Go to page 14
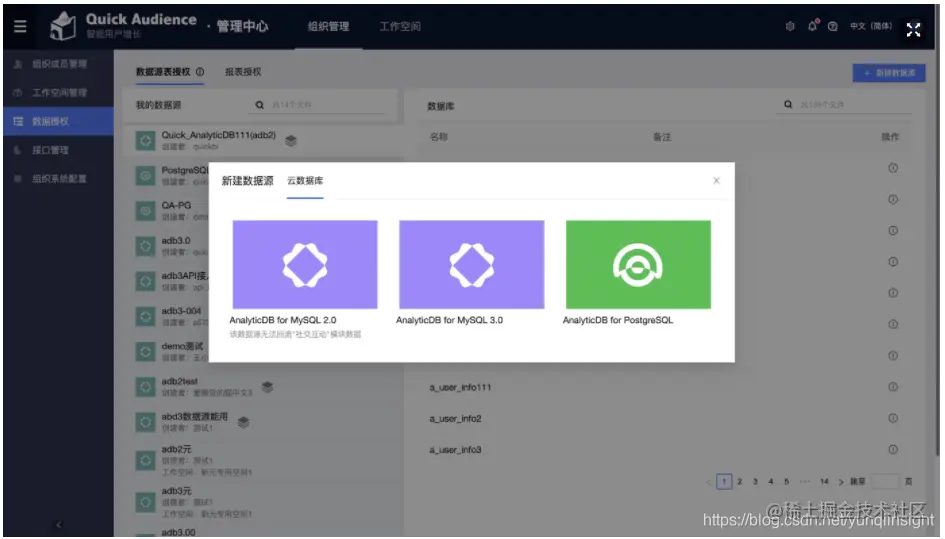Image resolution: width=945 pixels, height=539 pixels. click(824, 482)
